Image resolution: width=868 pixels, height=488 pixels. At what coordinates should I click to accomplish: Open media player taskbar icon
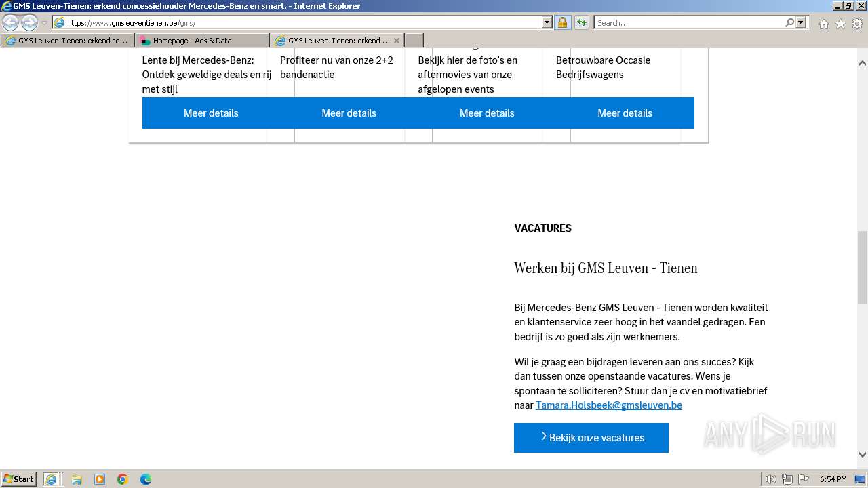(x=100, y=479)
